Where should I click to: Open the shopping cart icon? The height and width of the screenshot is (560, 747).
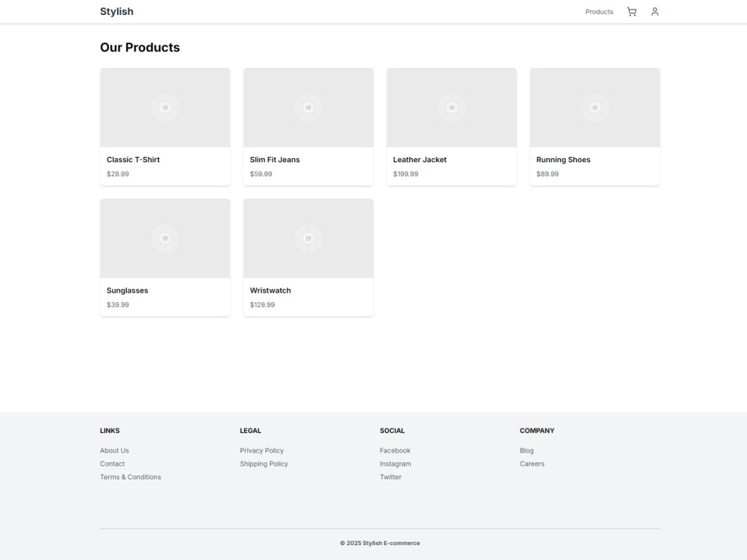(632, 12)
